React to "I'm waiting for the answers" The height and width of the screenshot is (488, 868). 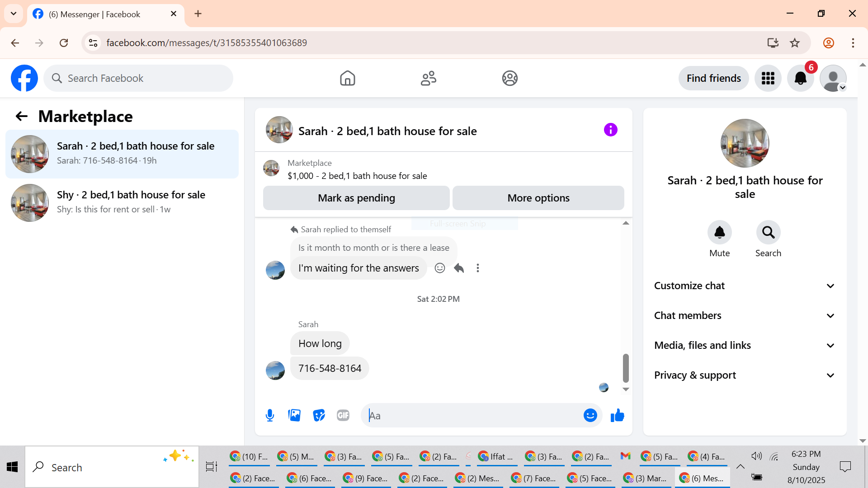pyautogui.click(x=439, y=268)
